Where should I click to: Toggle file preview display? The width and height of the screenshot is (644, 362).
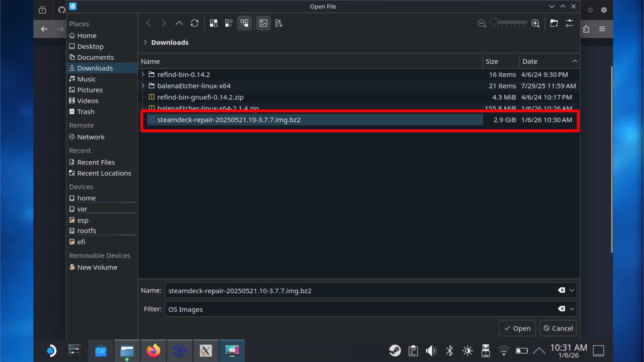263,23
